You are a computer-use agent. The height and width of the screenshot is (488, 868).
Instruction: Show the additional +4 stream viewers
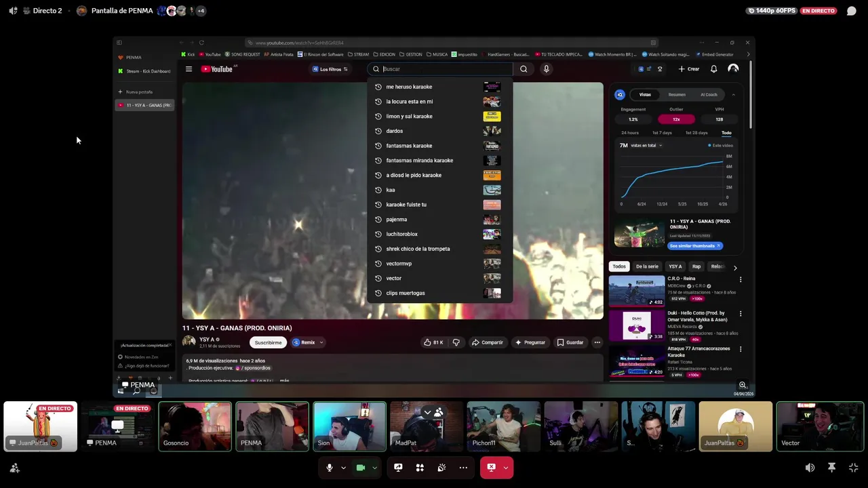point(201,11)
